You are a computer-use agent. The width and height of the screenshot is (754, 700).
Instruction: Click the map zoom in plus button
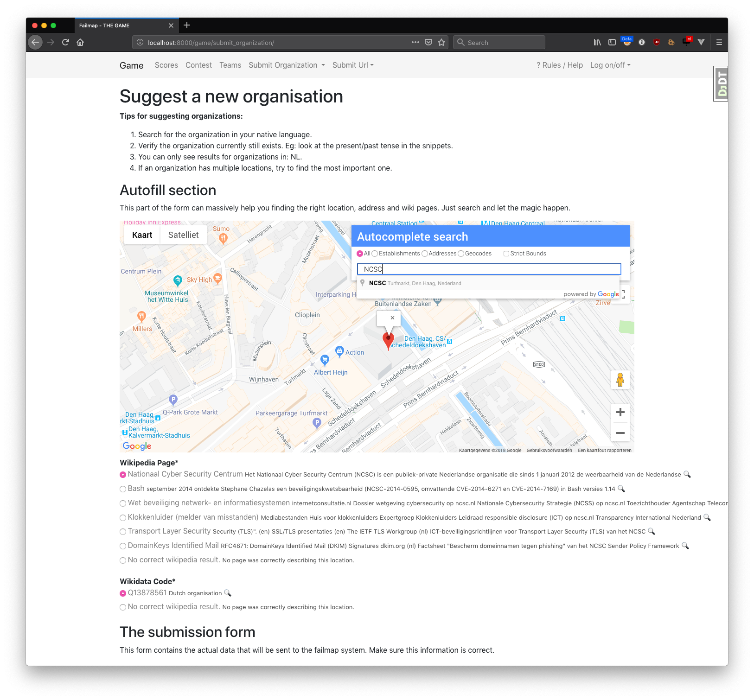620,413
